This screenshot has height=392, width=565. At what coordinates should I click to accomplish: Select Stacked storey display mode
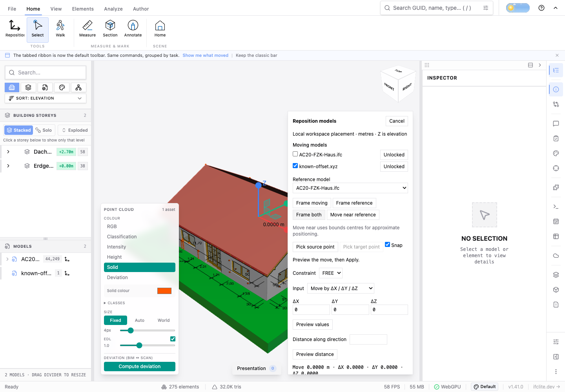pos(18,130)
